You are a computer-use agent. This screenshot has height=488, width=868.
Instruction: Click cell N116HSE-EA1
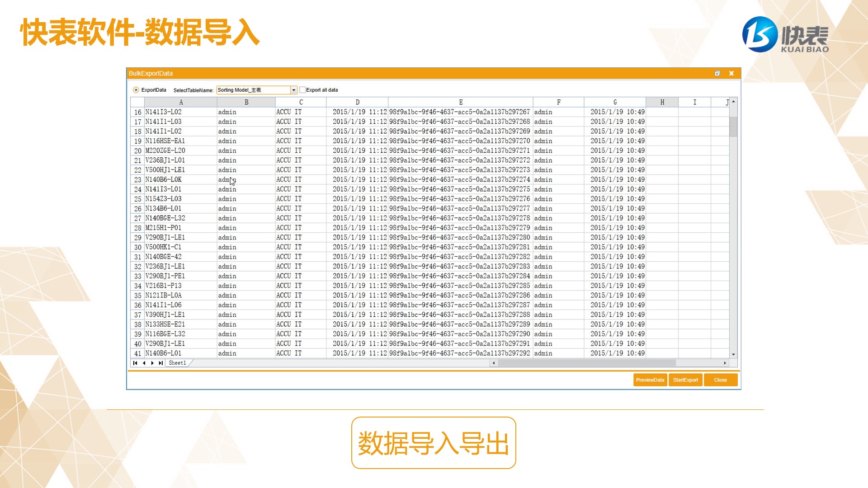(x=181, y=141)
